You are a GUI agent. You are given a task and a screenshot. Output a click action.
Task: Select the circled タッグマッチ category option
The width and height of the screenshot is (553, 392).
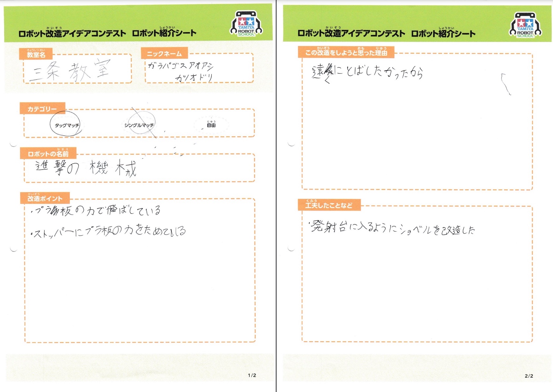pos(66,125)
